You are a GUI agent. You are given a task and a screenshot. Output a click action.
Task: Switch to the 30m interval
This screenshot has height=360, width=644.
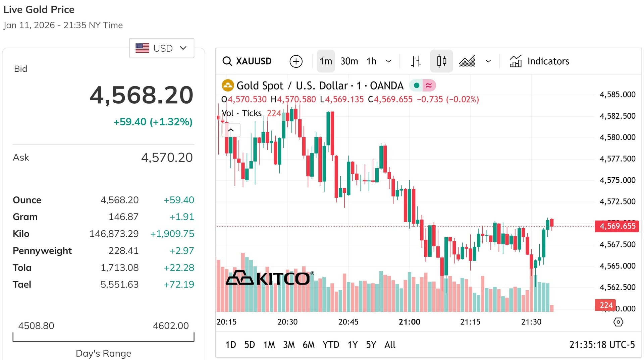349,61
